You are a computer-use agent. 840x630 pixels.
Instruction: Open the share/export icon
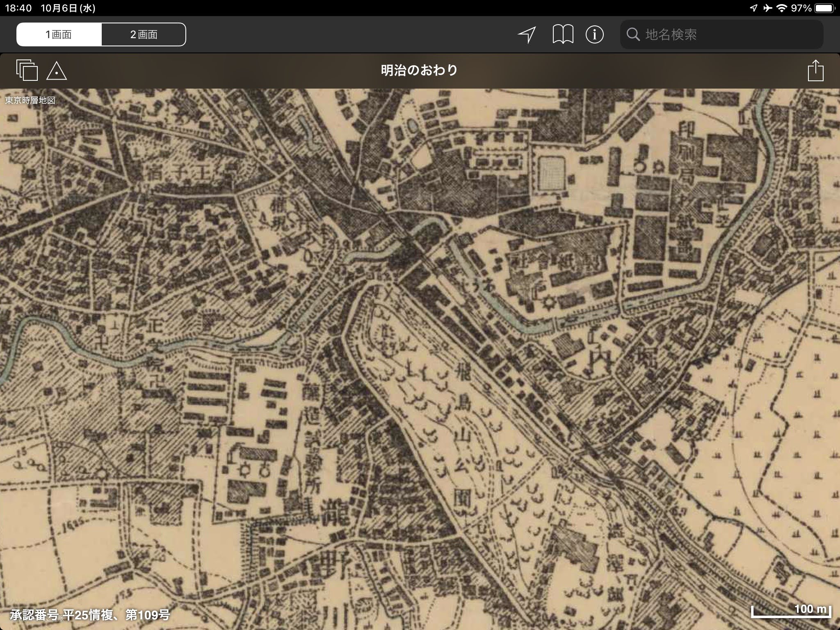pos(815,71)
